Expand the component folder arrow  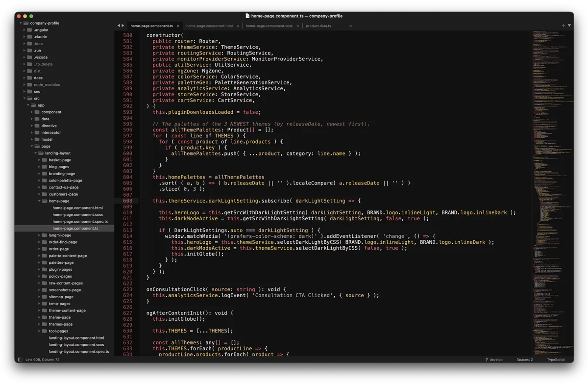[x=32, y=112]
